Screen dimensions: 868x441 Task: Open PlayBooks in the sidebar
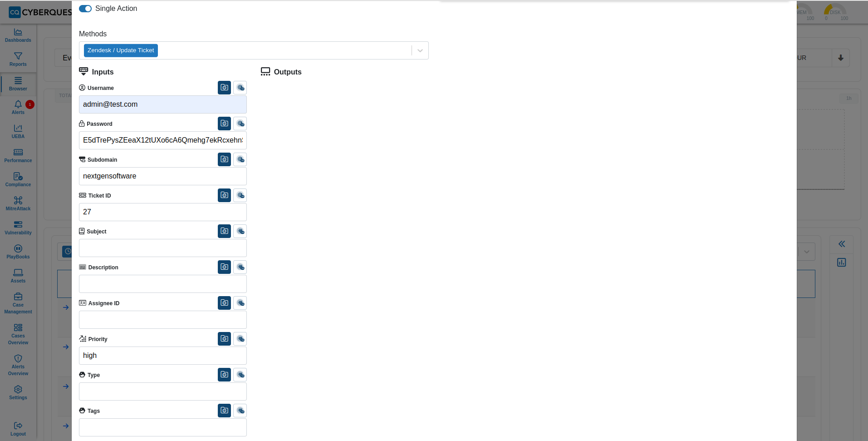pyautogui.click(x=18, y=252)
